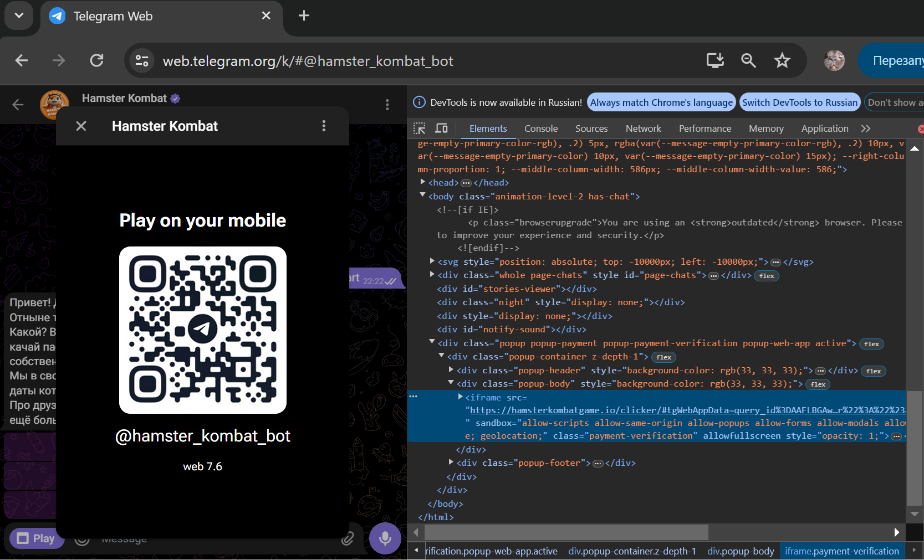The width and height of the screenshot is (924, 560).
Task: Go back from the Hamster Kombat chat
Action: click(x=18, y=104)
